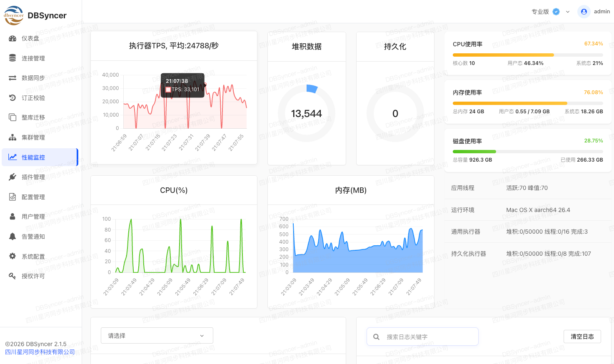This screenshot has height=364, width=614.
Task: Click the configuration management file icon
Action: coord(12,197)
